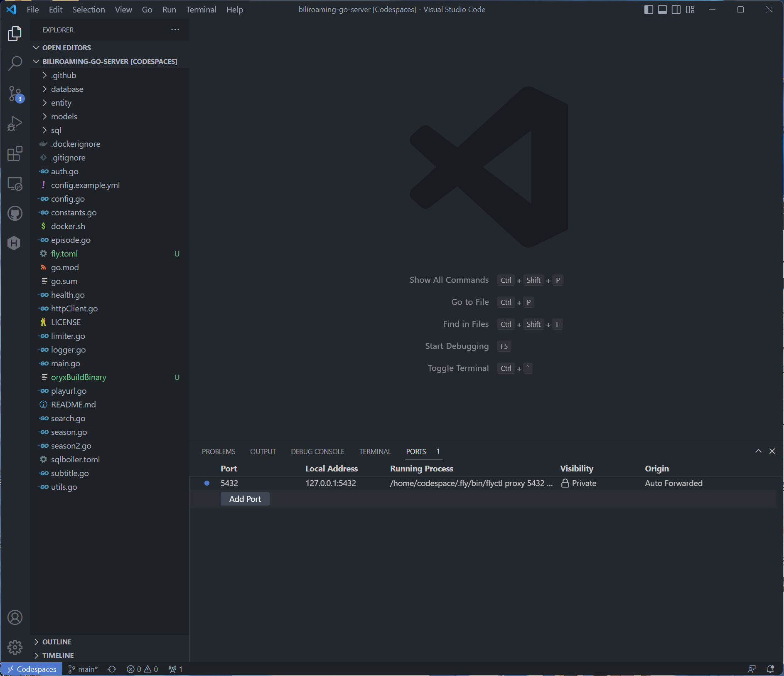Expand the database folder
784x676 pixels.
pos(67,89)
